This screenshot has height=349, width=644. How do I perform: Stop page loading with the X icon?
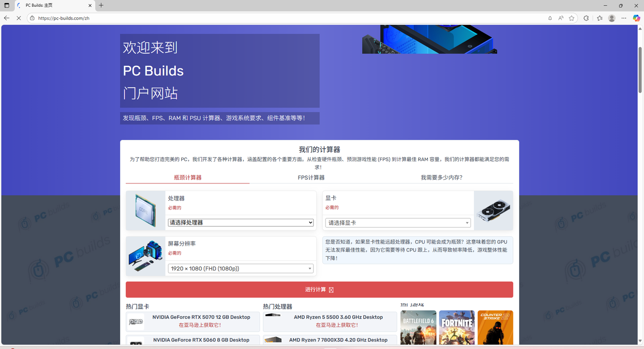click(x=19, y=18)
